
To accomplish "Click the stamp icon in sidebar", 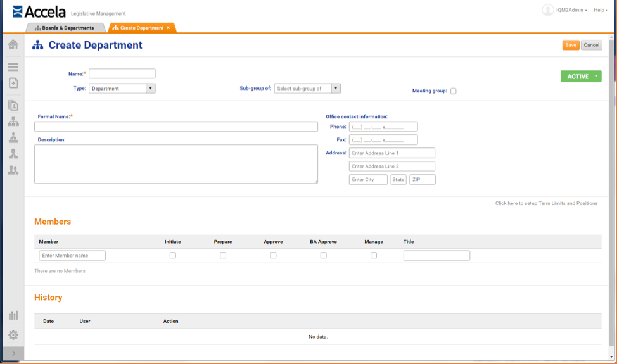I will point(13,137).
